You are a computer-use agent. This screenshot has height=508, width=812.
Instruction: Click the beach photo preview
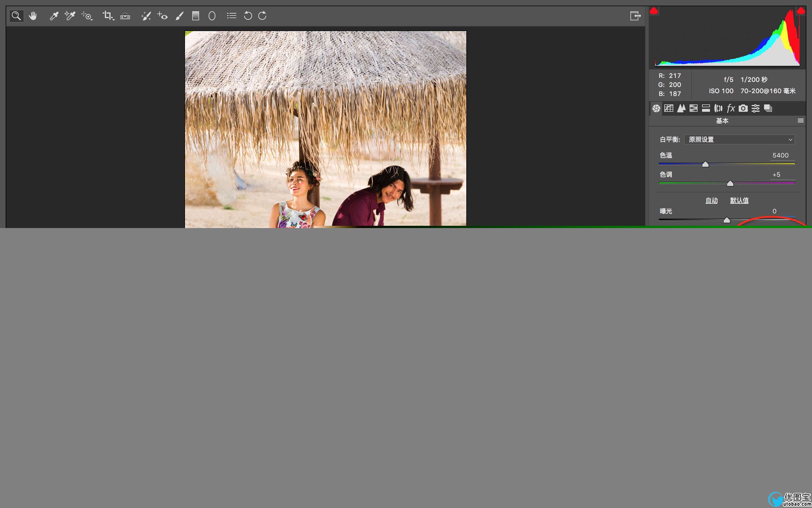[x=325, y=129]
